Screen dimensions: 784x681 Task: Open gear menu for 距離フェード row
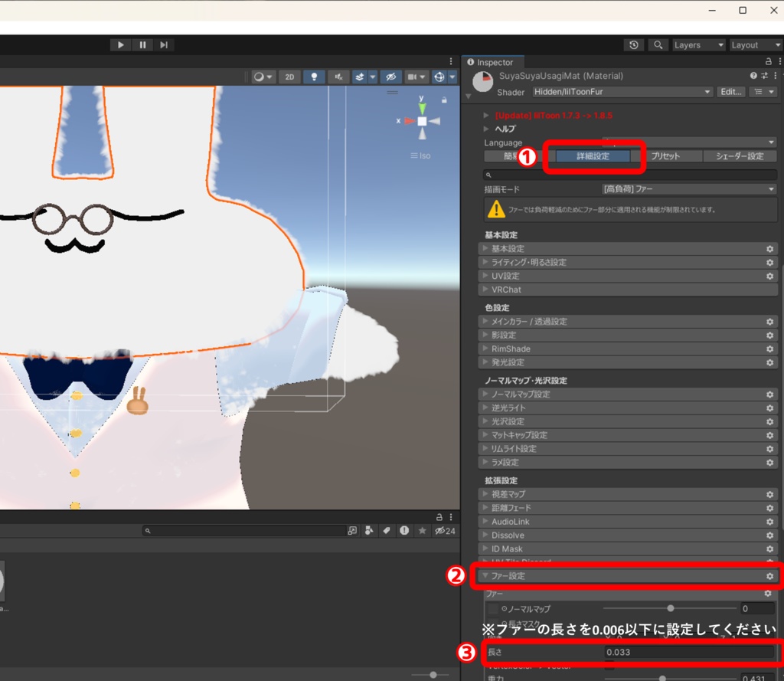pyautogui.click(x=770, y=508)
